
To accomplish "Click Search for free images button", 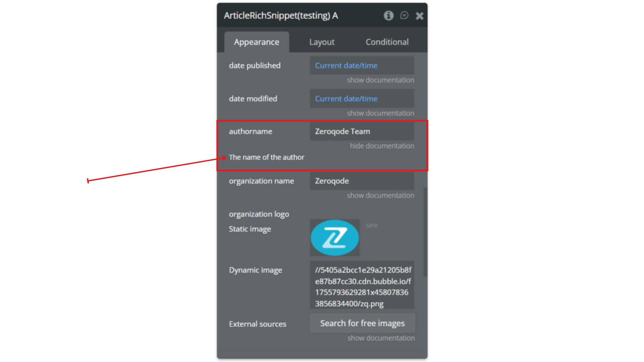I will point(362,323).
